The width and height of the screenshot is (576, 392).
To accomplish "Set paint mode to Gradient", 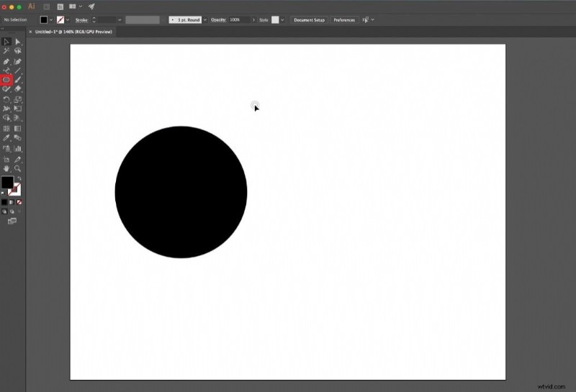I will click(x=12, y=202).
